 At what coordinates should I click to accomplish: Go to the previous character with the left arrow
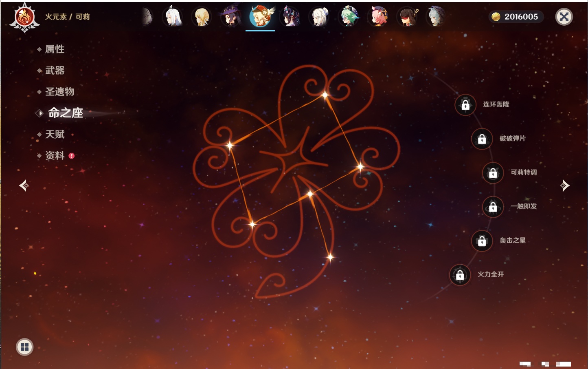pos(24,186)
